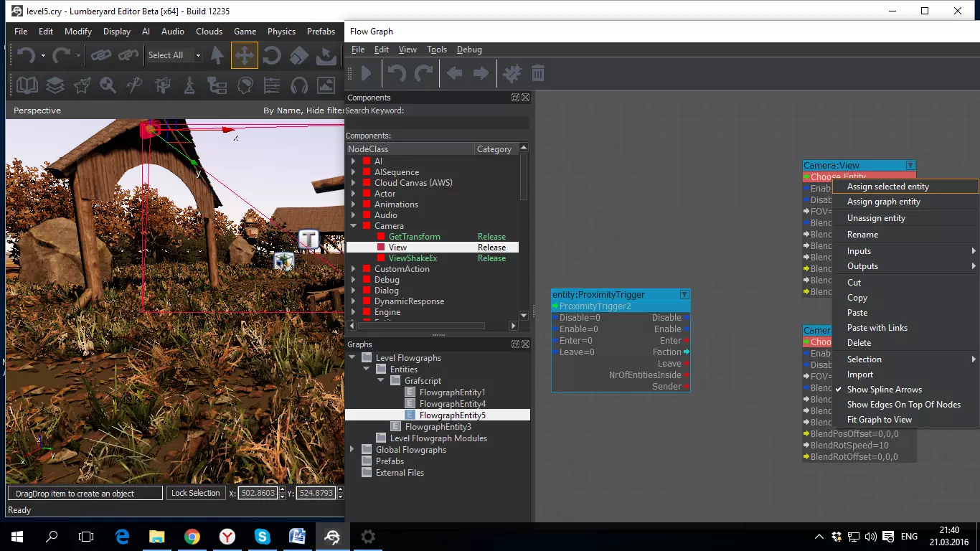This screenshot has width=980, height=551.
Task: Click the debug bug icon in Flow Graph toolbar
Action: click(x=512, y=73)
